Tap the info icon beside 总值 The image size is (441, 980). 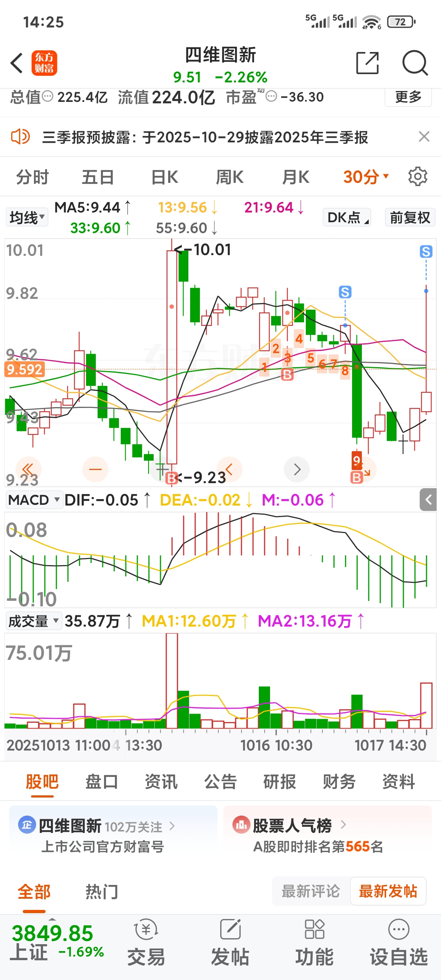(x=48, y=96)
